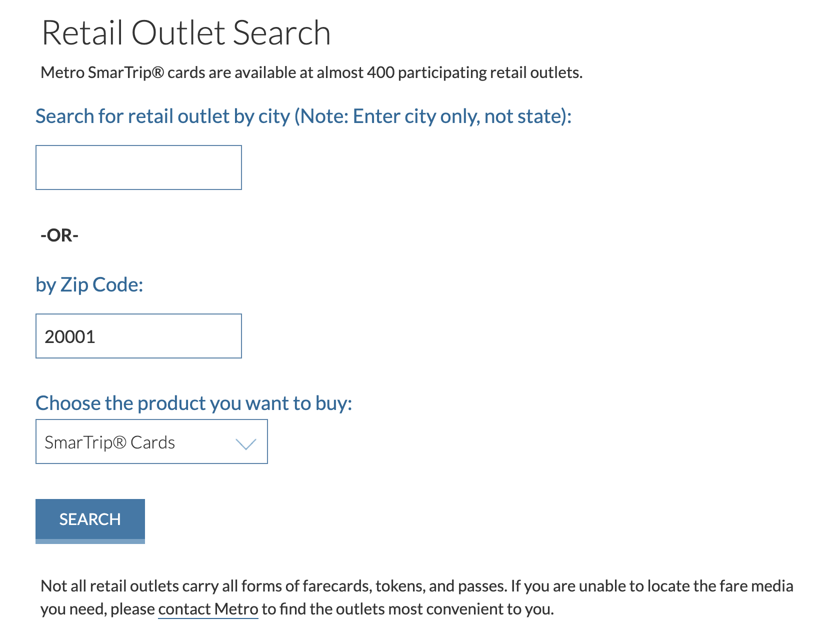840x634 pixels.
Task: Select the SmarTrip® Cards combo box text
Action: 110,442
